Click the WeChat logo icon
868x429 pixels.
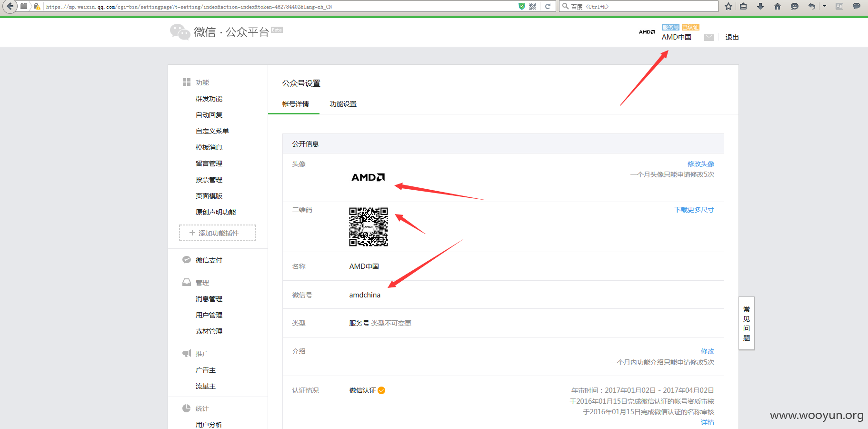[180, 32]
